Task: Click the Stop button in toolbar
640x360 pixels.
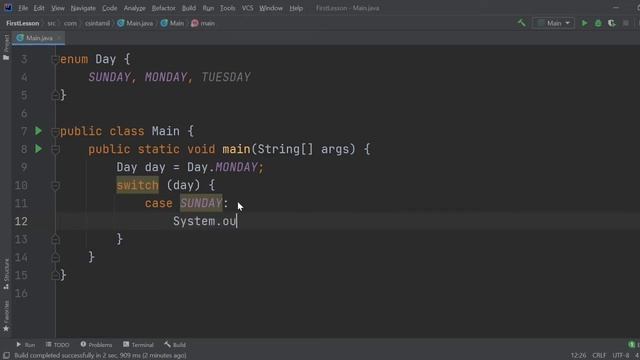Action: 626,23
